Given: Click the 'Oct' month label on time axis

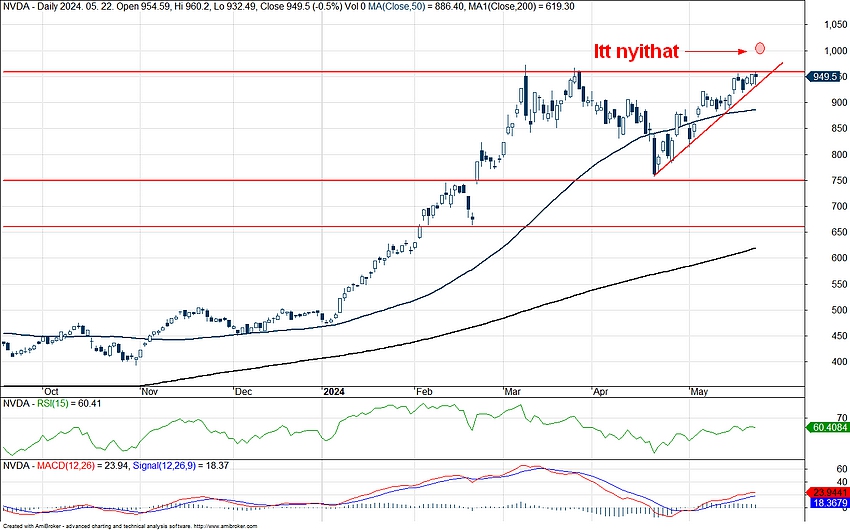Looking at the screenshot, I should point(51,392).
